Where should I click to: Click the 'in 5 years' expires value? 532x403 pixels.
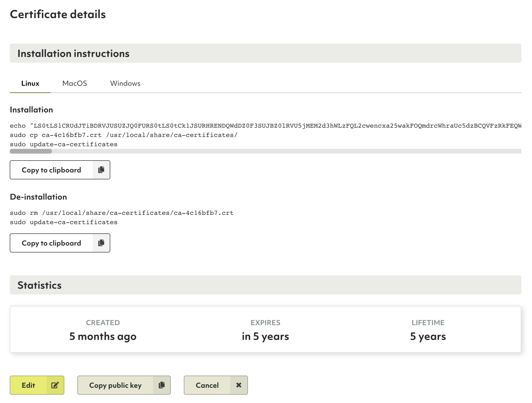click(266, 337)
